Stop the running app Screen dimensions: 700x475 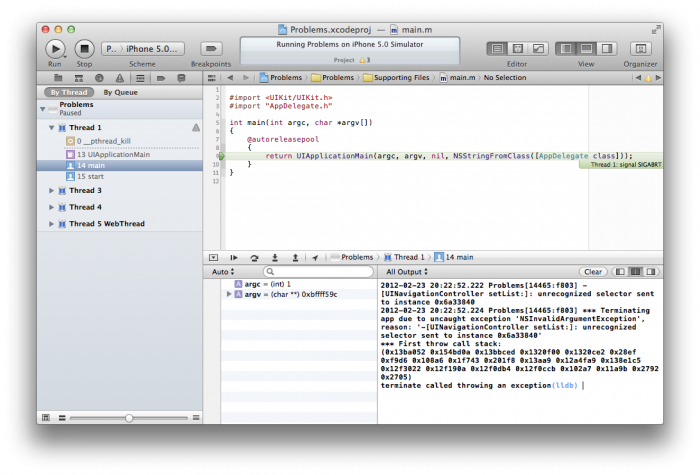pyautogui.click(x=84, y=48)
